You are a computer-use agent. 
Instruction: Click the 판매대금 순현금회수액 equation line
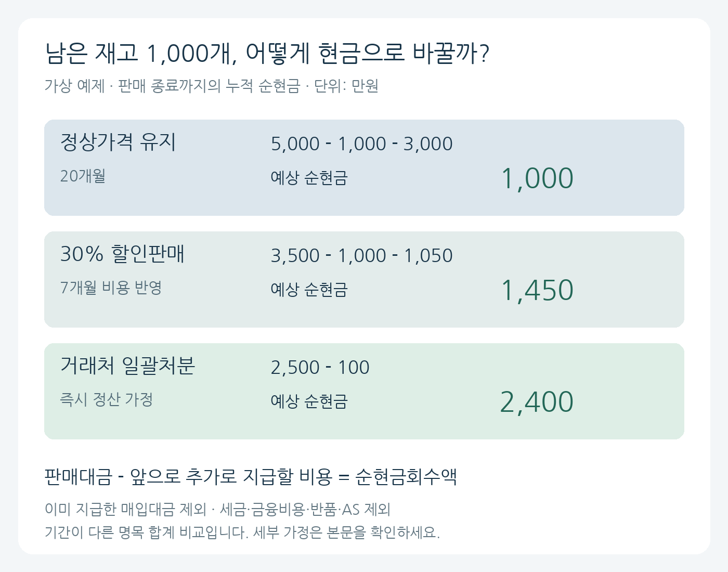(x=251, y=476)
